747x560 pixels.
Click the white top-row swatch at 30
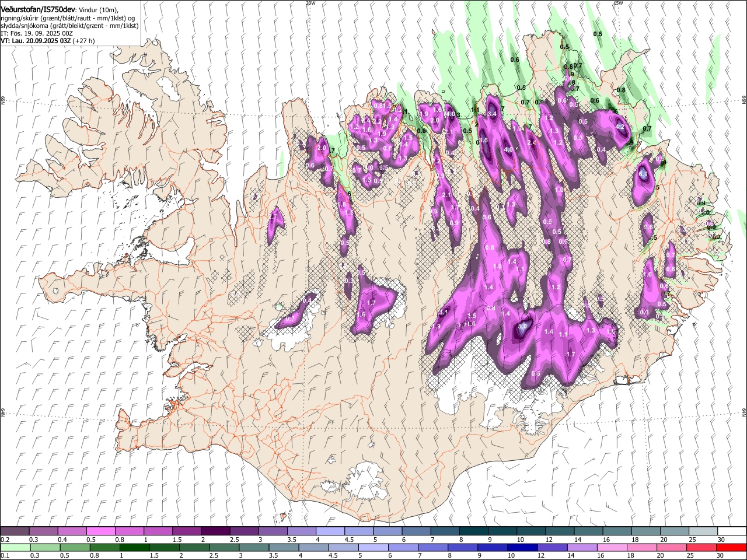[x=731, y=531]
